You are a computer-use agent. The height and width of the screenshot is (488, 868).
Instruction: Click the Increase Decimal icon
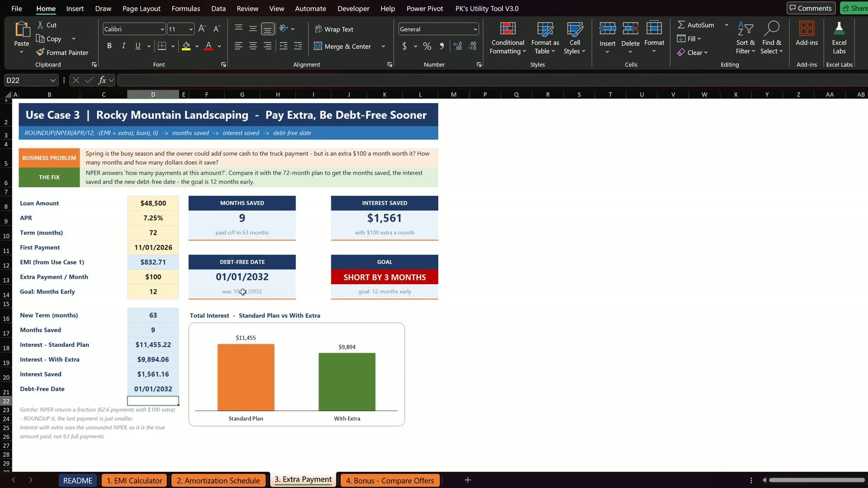pyautogui.click(x=457, y=46)
